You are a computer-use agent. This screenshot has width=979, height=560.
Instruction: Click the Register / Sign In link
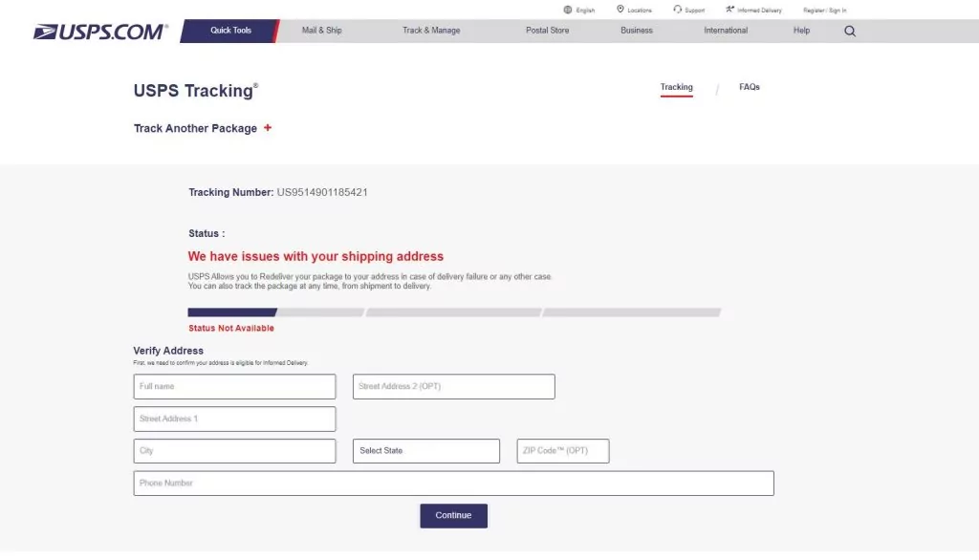click(x=824, y=11)
